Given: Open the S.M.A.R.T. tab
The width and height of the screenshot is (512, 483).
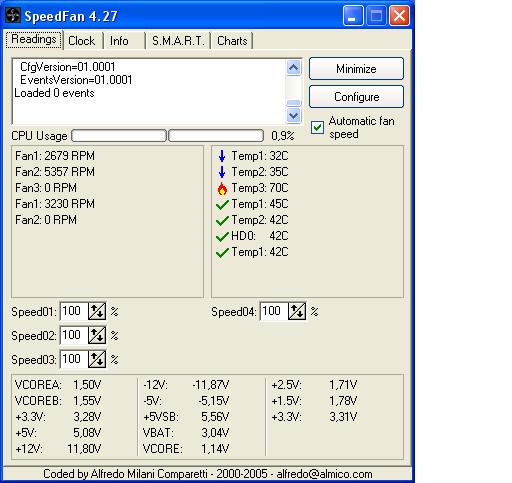Looking at the screenshot, I should [x=178, y=41].
